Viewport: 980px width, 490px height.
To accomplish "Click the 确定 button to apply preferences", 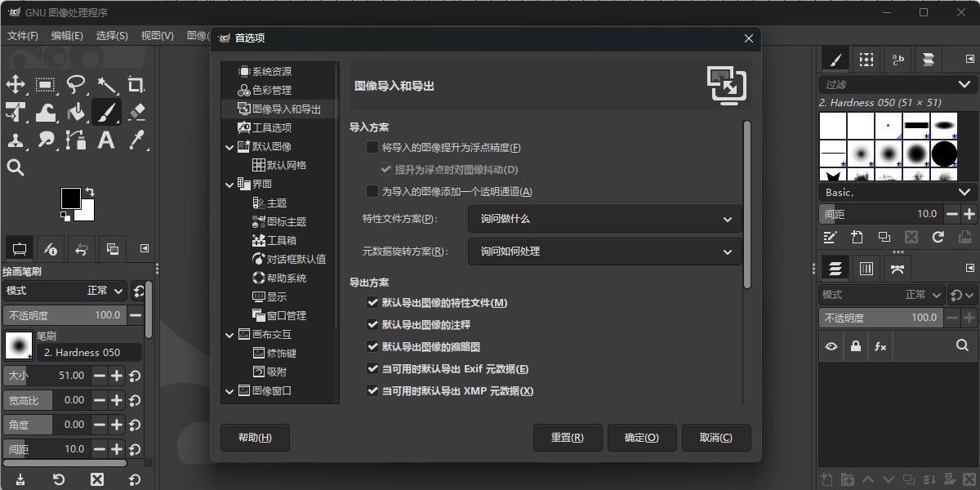I will click(641, 437).
